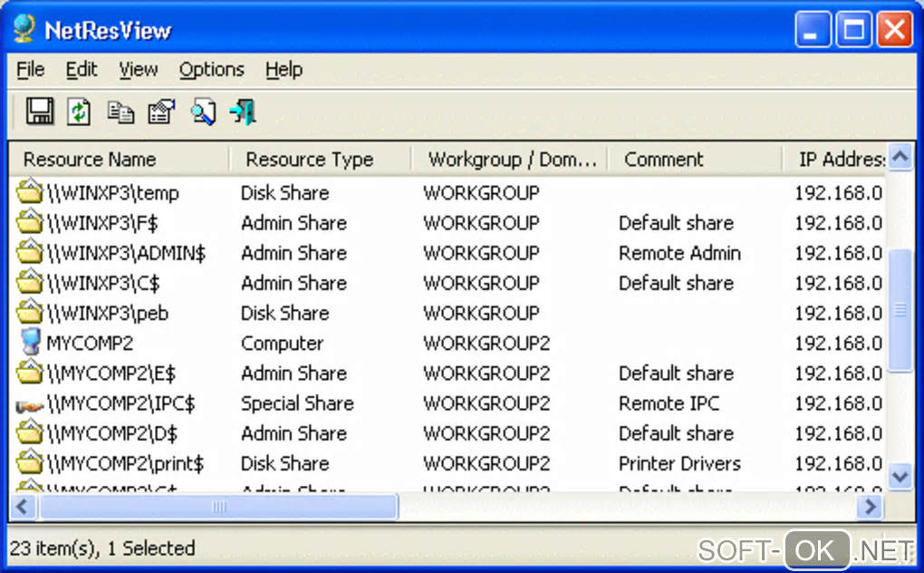
Task: Click the Exit toolbar icon
Action: tap(244, 112)
